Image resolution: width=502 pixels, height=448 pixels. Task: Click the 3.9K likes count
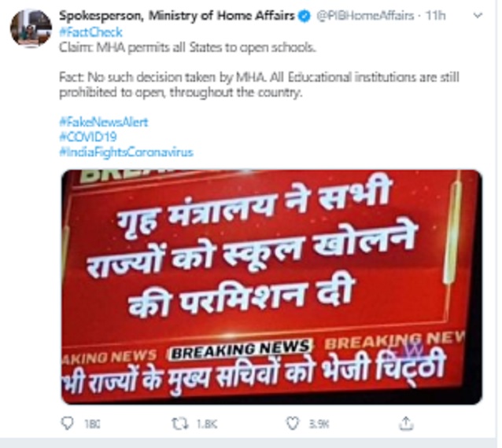319,424
